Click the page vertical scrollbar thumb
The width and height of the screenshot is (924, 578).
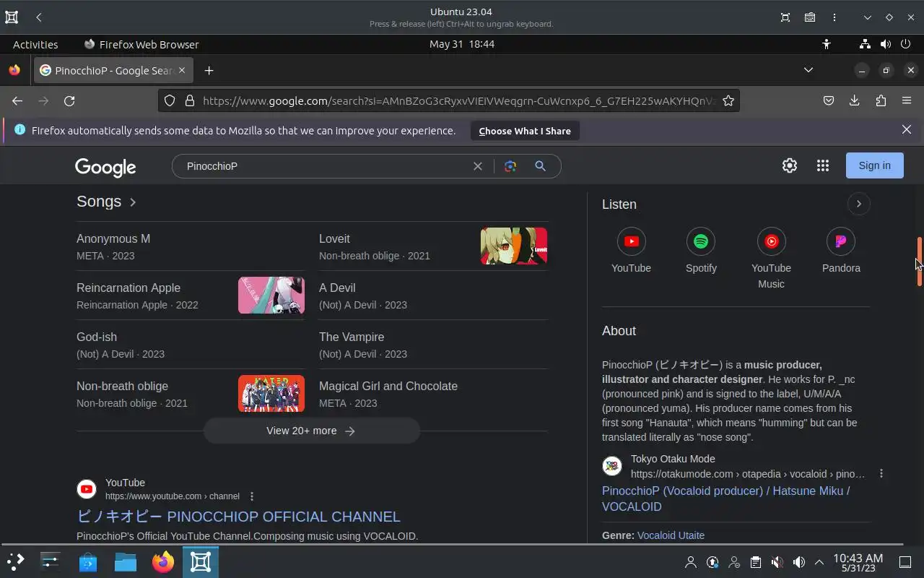(x=919, y=262)
